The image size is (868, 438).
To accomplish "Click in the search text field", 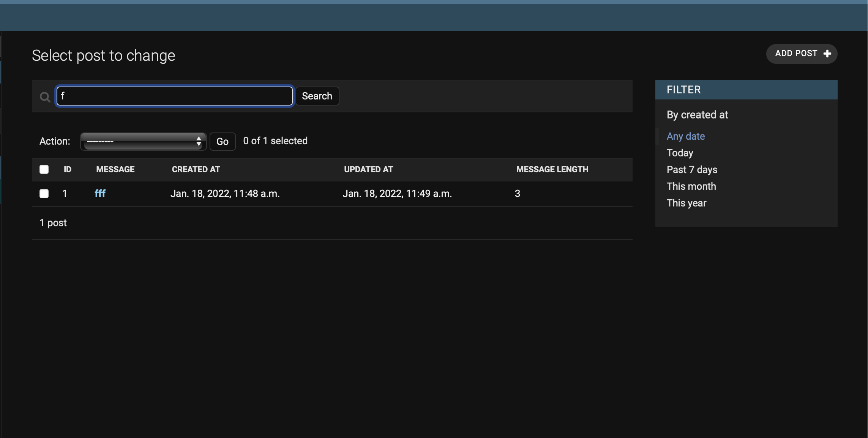I will coord(174,96).
